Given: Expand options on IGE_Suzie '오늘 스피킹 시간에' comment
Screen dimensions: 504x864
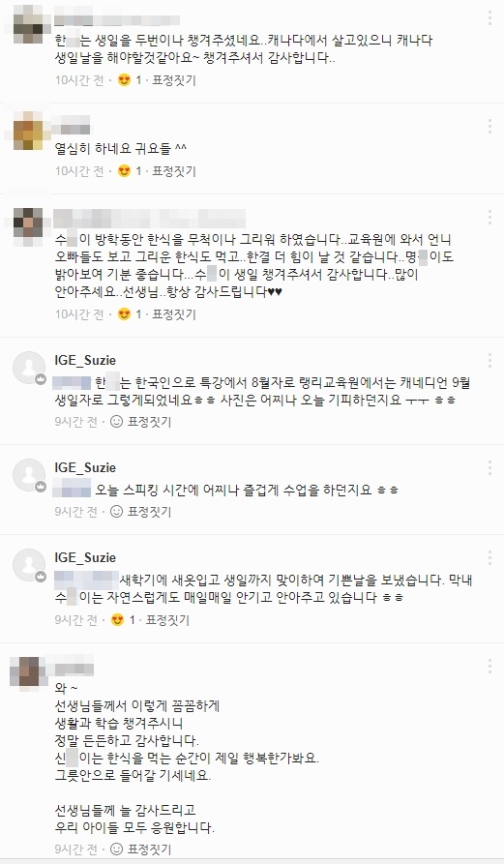Looking at the screenshot, I should click(x=489, y=468).
